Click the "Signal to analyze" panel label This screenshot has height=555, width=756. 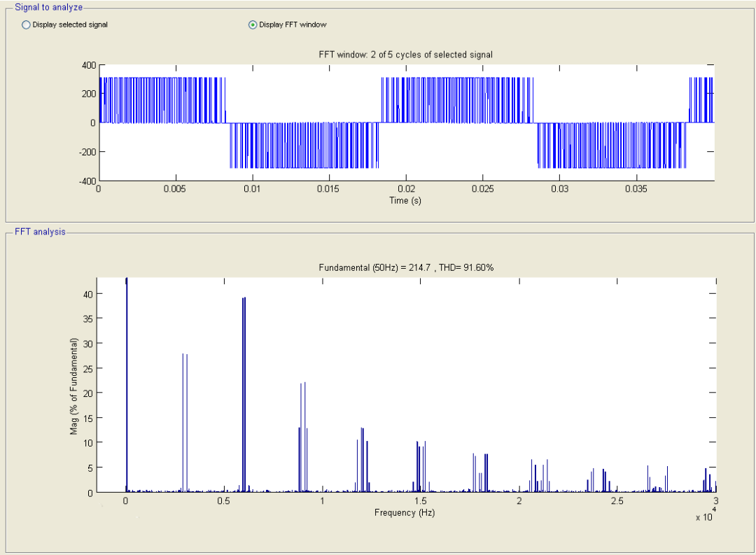(48, 7)
